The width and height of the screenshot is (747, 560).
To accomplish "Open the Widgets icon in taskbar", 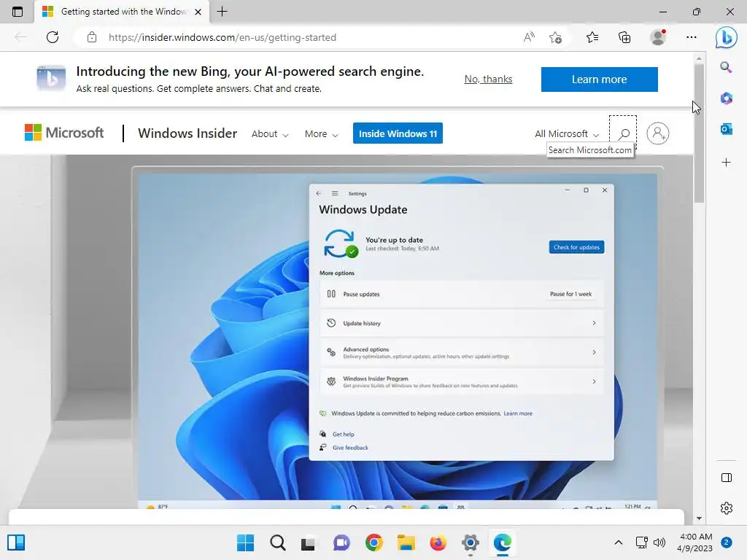I will [16, 542].
